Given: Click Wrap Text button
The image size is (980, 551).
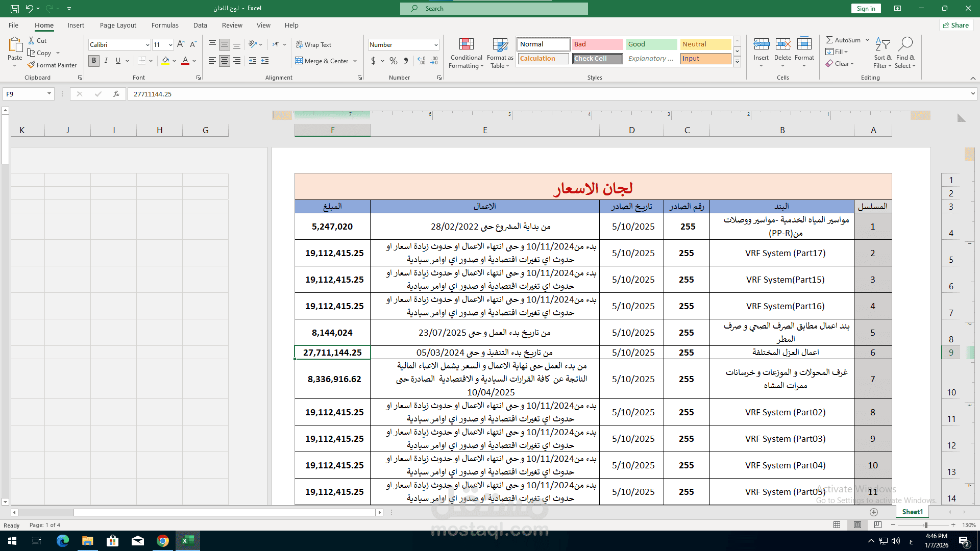Looking at the screenshot, I should 313,45.
